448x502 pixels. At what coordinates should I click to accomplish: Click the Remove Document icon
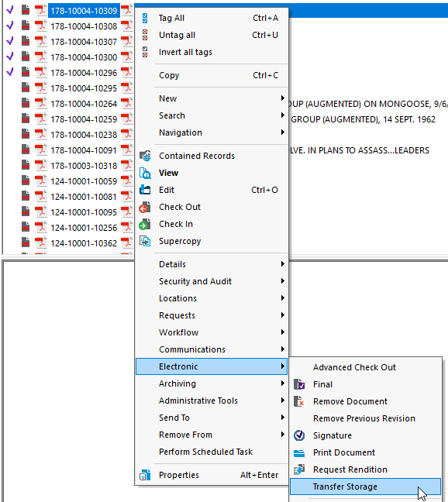point(299,401)
